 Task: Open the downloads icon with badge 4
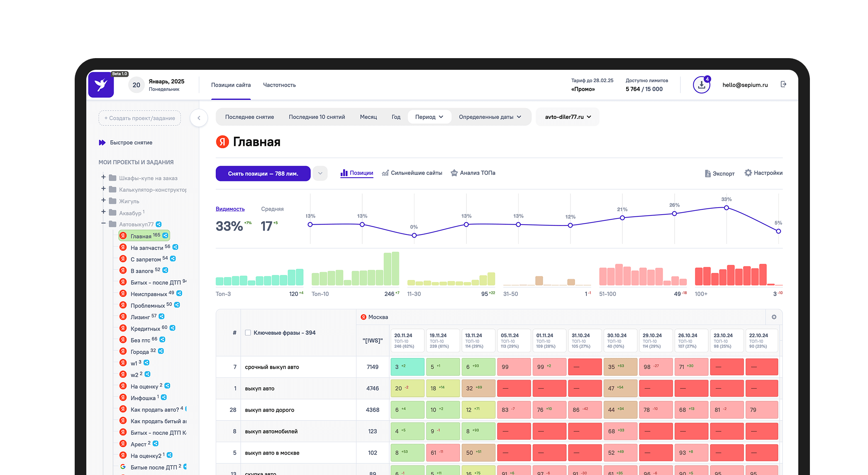click(x=701, y=85)
